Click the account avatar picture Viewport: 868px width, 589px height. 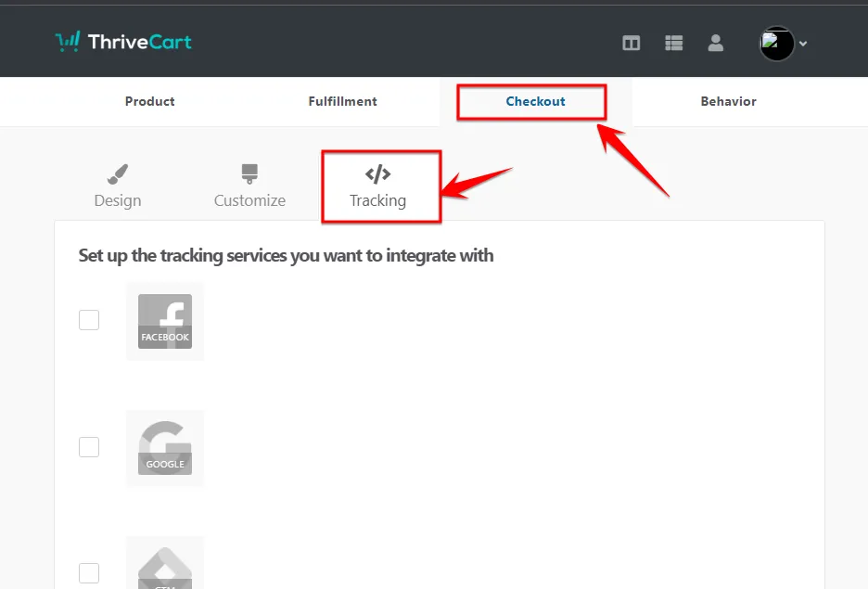777,44
